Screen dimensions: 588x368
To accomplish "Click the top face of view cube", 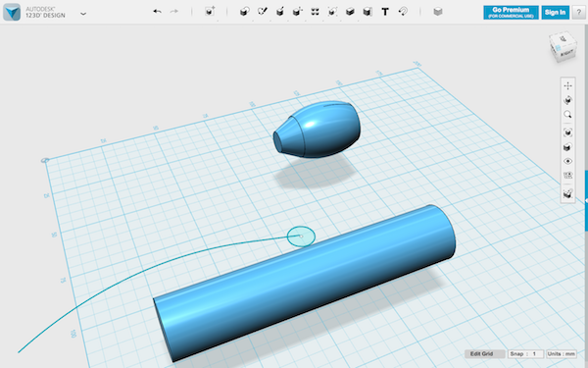I will pyautogui.click(x=563, y=38).
